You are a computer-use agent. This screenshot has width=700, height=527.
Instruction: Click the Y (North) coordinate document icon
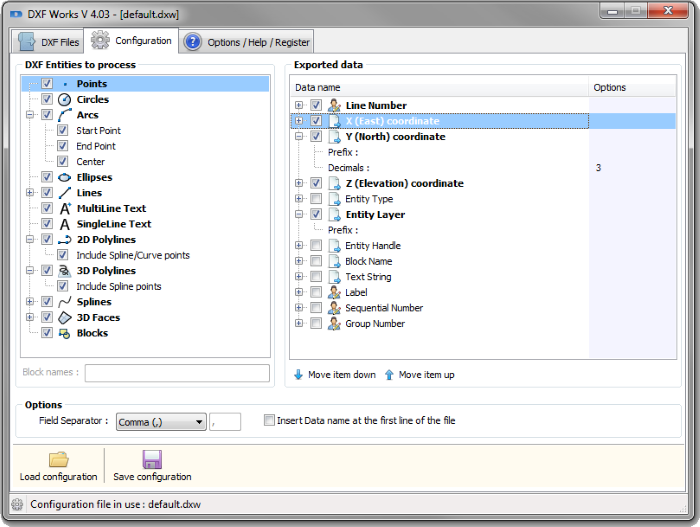click(x=334, y=137)
